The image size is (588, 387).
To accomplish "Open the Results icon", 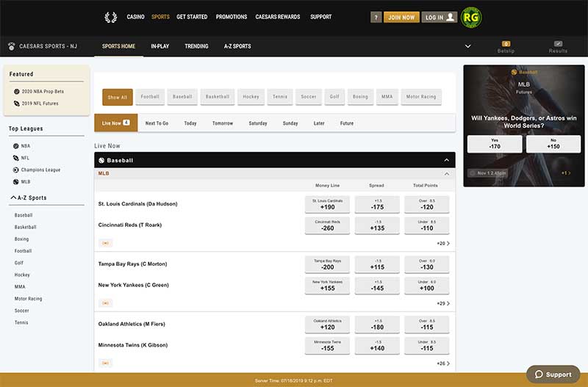I will click(558, 44).
